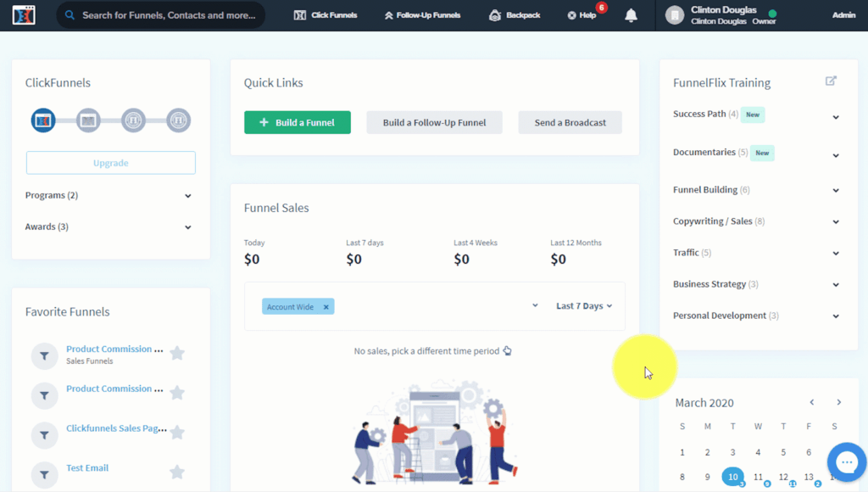Click the green Build a Funnel button
The image size is (868, 492).
coord(297,122)
